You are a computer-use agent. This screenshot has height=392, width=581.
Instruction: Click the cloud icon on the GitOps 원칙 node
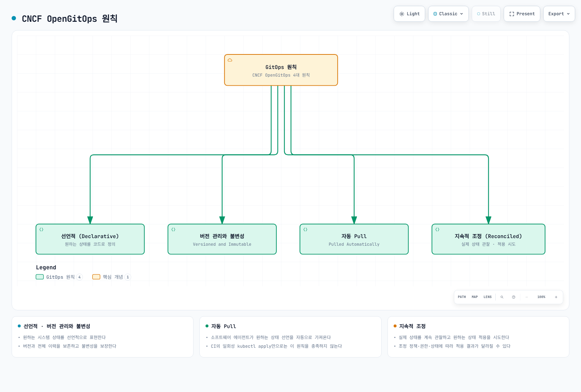pyautogui.click(x=230, y=60)
